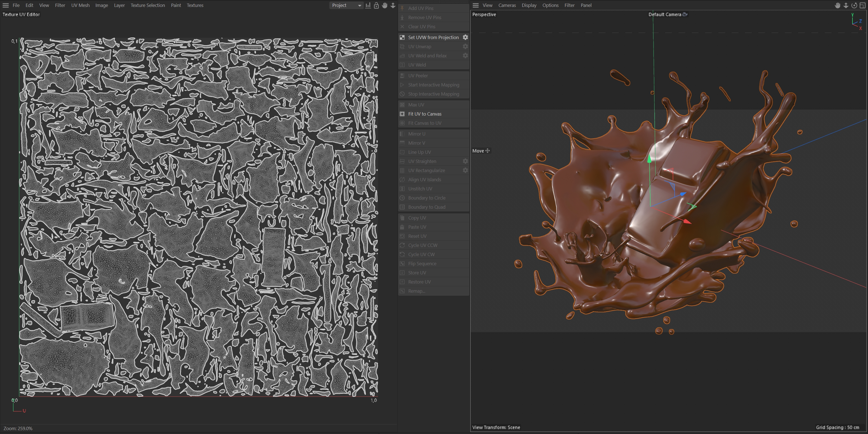
Task: Open the Texture Selection menu
Action: [148, 5]
